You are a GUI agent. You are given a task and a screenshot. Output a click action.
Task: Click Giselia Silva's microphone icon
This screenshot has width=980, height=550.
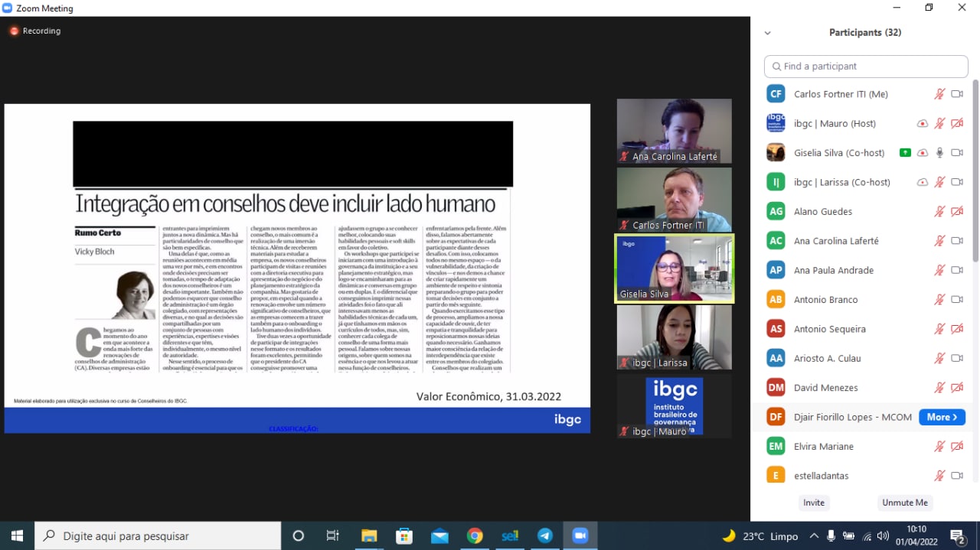[939, 152]
